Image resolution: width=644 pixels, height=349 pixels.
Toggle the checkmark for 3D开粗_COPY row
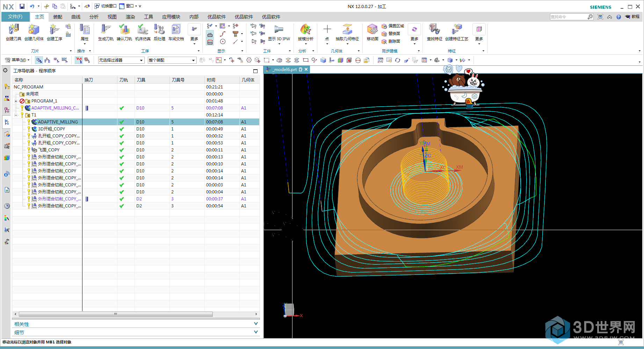coord(122,129)
